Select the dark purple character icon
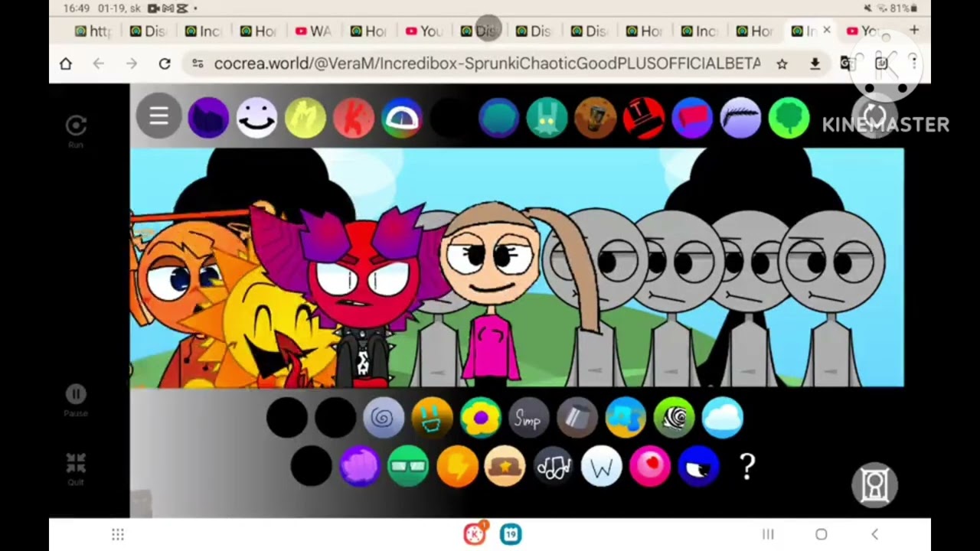 pos(208,118)
